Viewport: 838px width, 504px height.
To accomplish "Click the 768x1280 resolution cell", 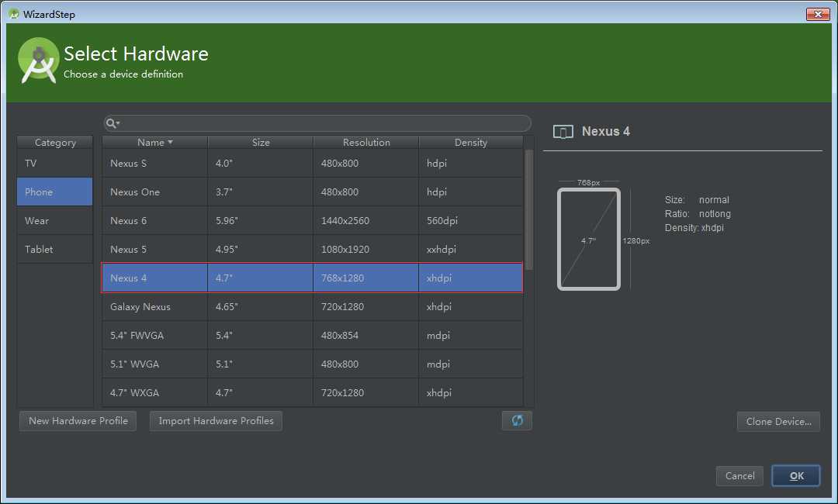I will click(366, 278).
